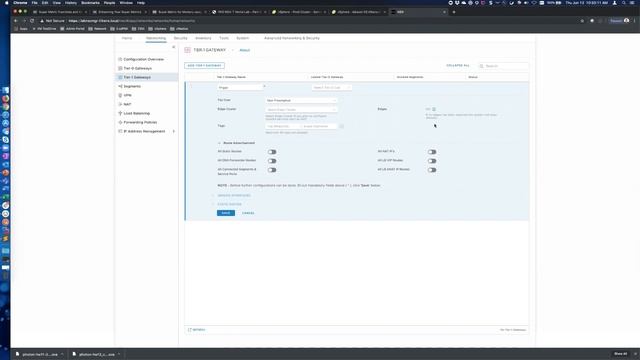Open a new Chrome tab
The width and height of the screenshot is (640, 360).
[454, 12]
